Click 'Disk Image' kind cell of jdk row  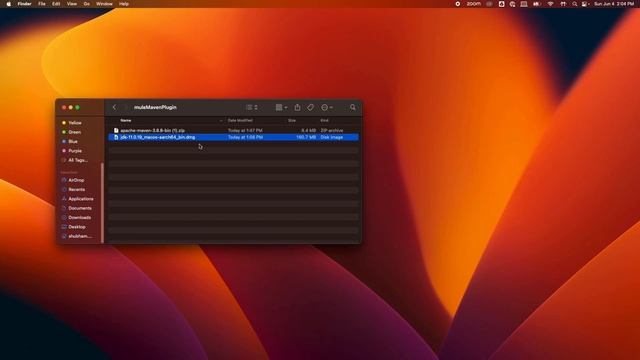332,137
